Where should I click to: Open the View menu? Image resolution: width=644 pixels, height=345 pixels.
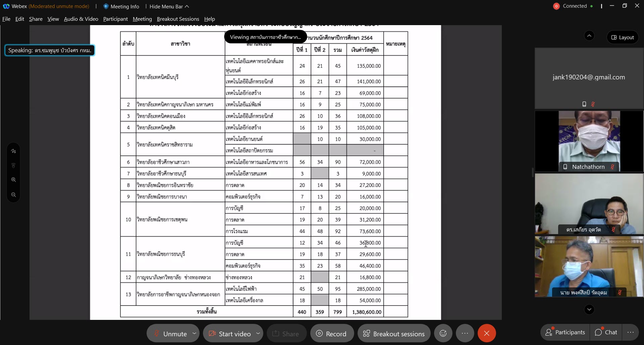click(53, 19)
